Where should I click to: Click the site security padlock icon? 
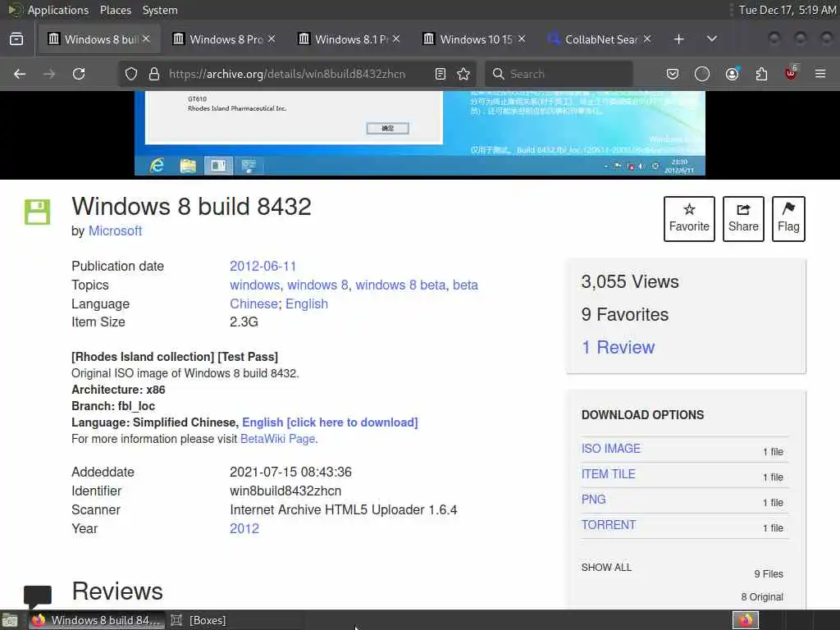click(x=154, y=74)
